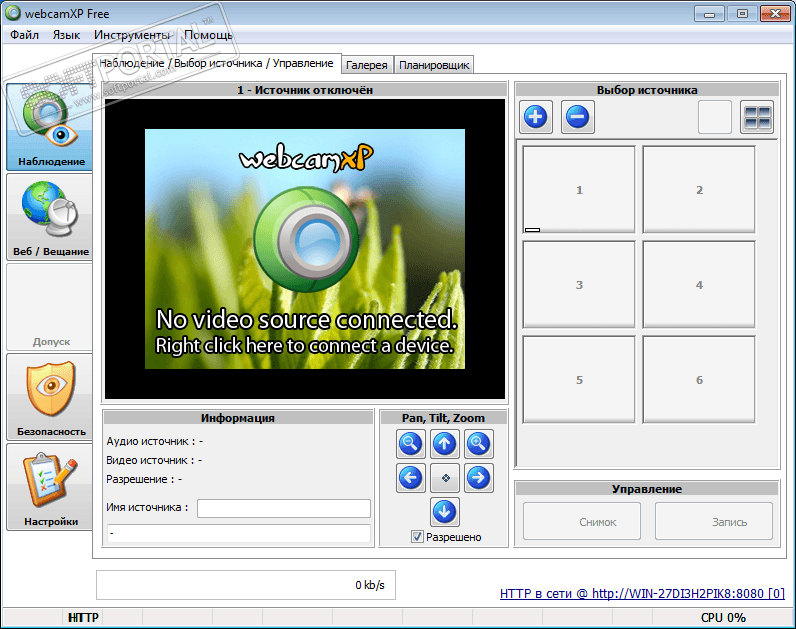Click the HTTP status bar entry

[83, 618]
